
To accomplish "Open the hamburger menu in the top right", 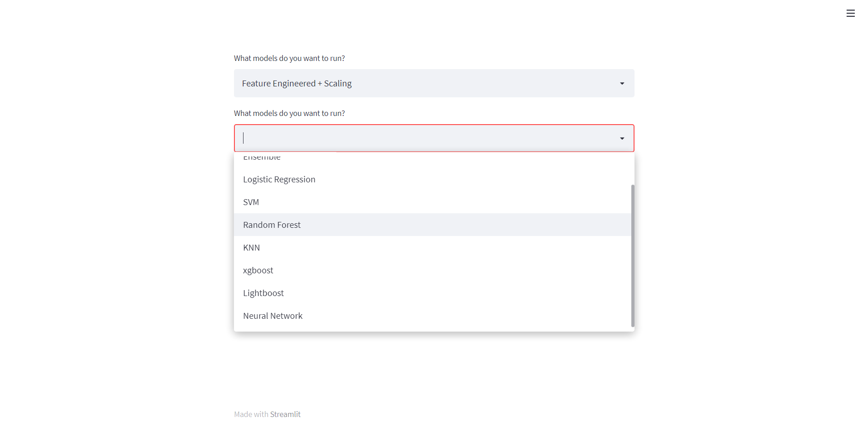I will 850,13.
